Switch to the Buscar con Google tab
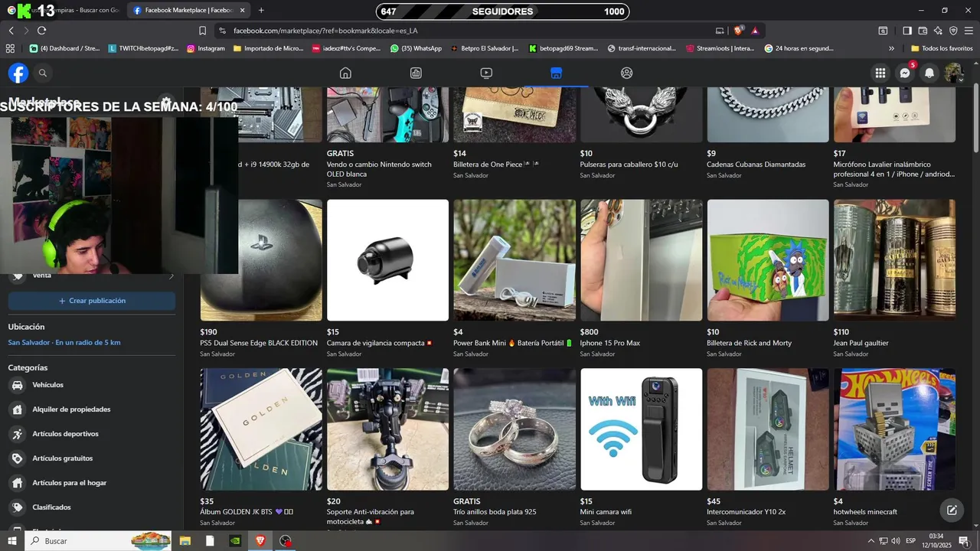 pyautogui.click(x=64, y=11)
